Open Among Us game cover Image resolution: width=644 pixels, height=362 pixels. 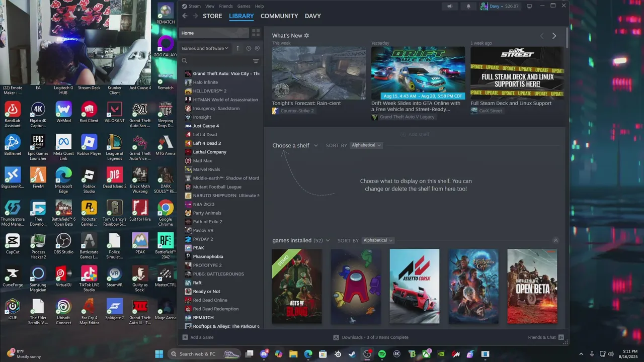(356, 286)
